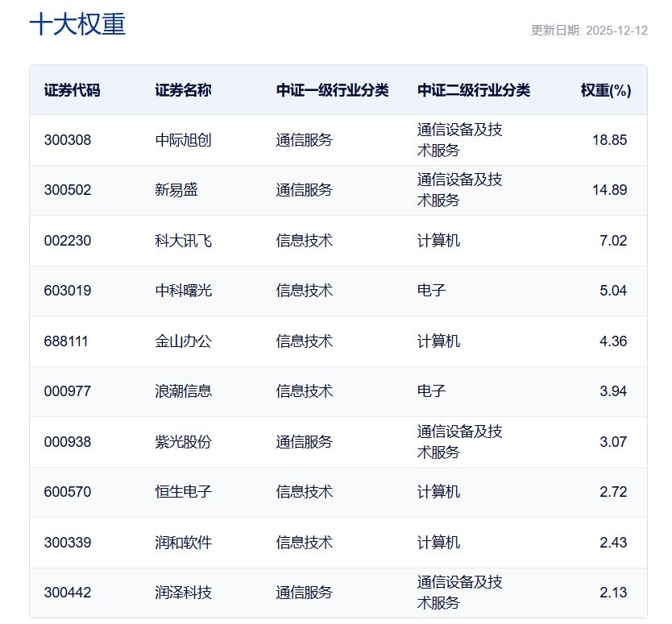Click weight value 2.43
The height and width of the screenshot is (624, 672).
tap(613, 543)
